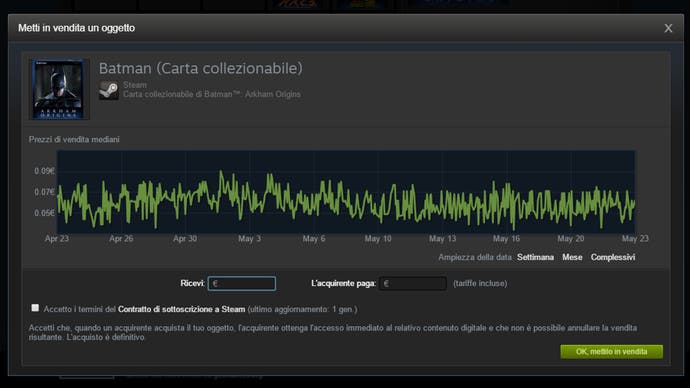Image resolution: width=690 pixels, height=388 pixels.
Task: Select Carta collezionabile di Batman Arkham Origins text
Action: [x=212, y=94]
